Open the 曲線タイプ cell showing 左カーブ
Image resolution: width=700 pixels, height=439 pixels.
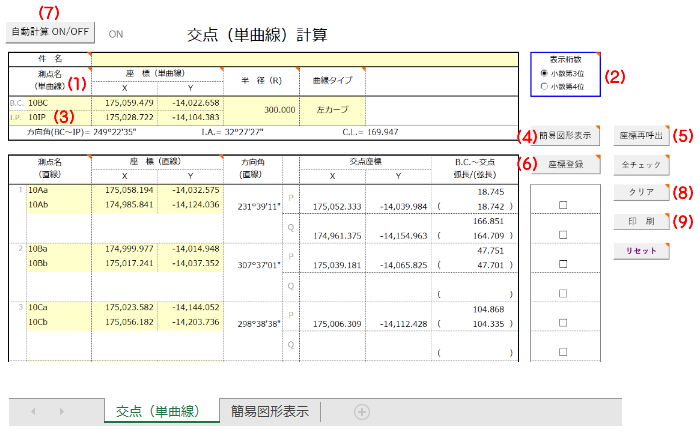(x=335, y=110)
